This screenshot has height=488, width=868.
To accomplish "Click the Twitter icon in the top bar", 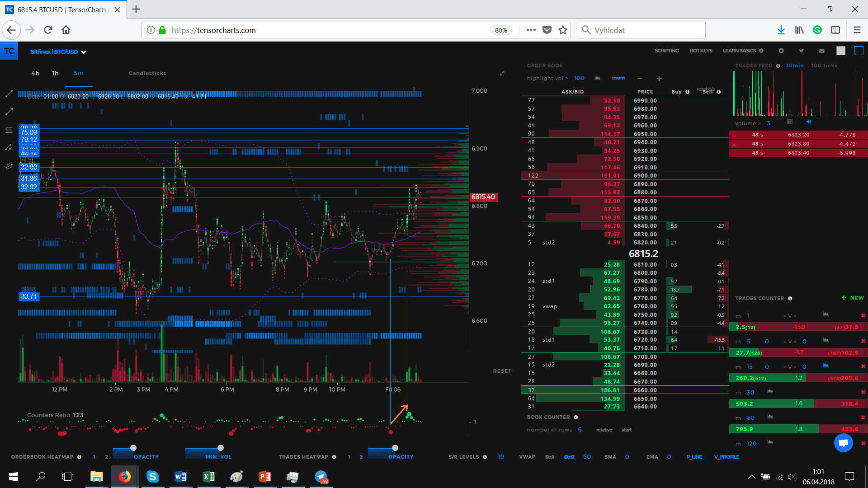I will [x=801, y=51].
